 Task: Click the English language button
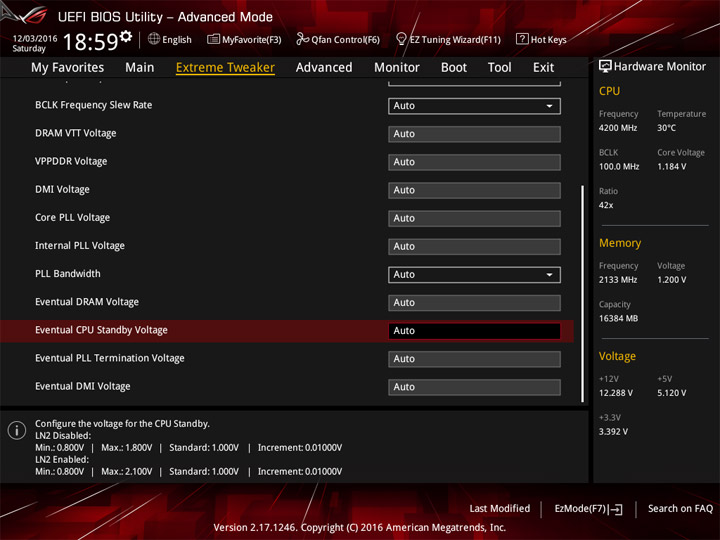tap(170, 39)
